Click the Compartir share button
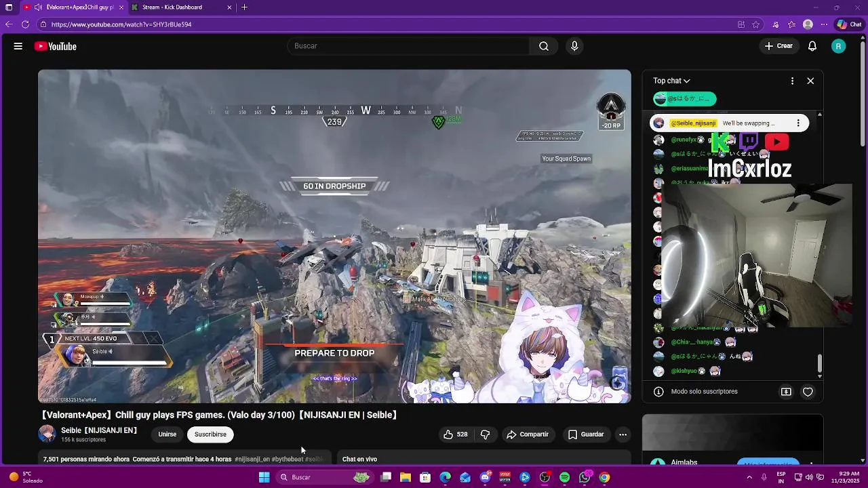Image resolution: width=868 pixels, height=488 pixels. tap(528, 434)
